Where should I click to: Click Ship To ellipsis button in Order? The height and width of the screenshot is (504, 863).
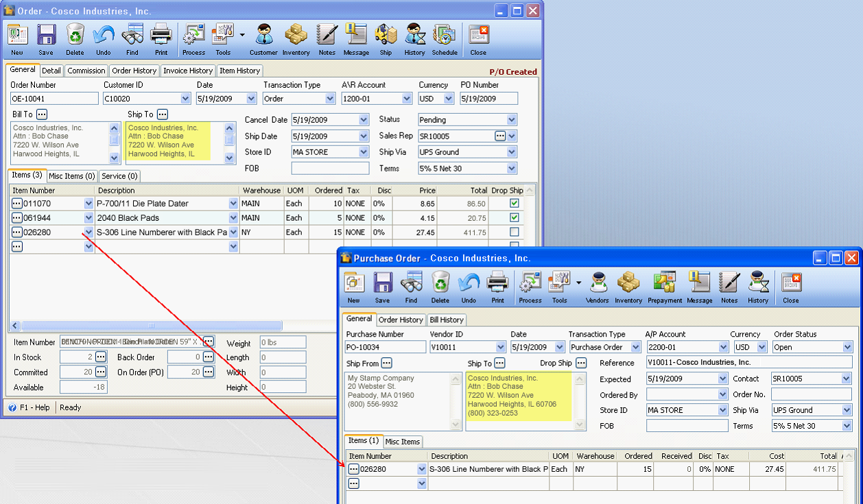click(x=162, y=115)
